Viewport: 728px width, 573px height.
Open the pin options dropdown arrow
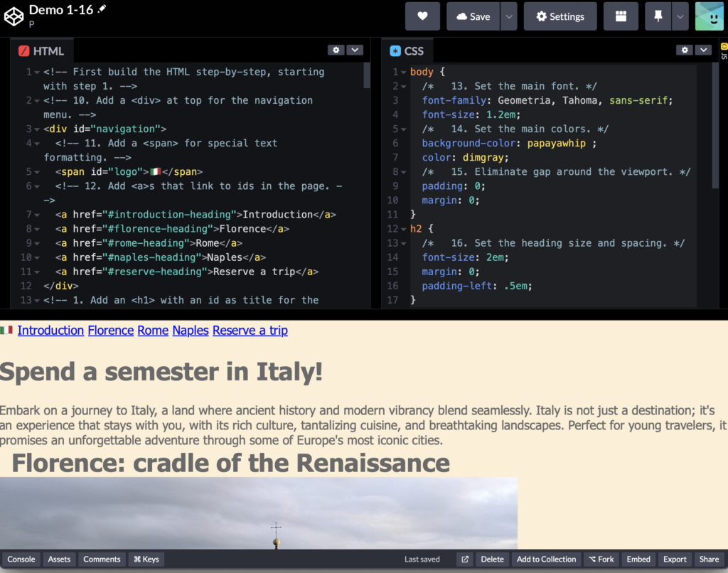(x=680, y=16)
